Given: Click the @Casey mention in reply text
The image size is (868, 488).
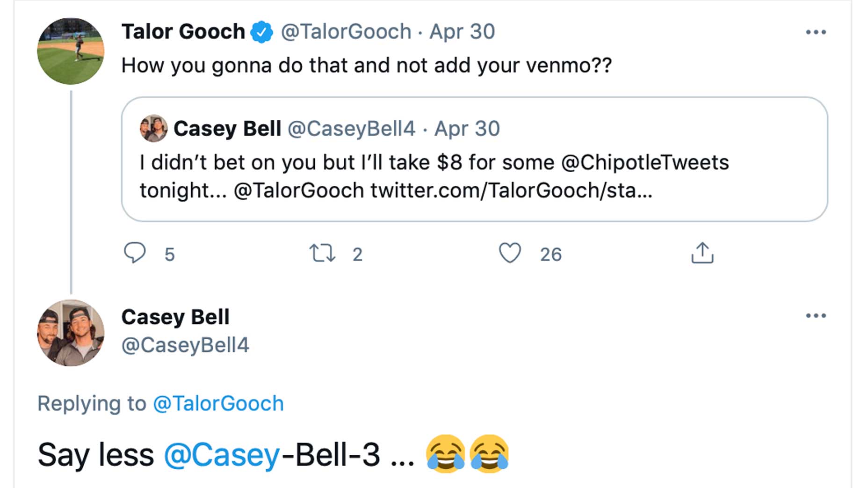Looking at the screenshot, I should (x=222, y=455).
